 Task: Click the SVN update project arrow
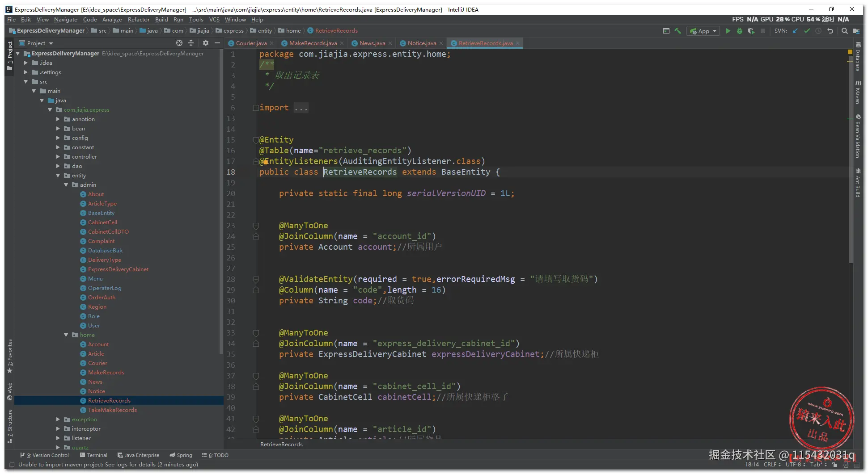click(795, 31)
